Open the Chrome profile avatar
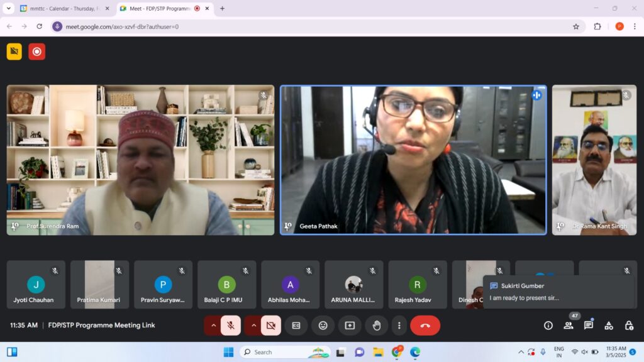Screen dimensions: 644x362 (619, 26)
